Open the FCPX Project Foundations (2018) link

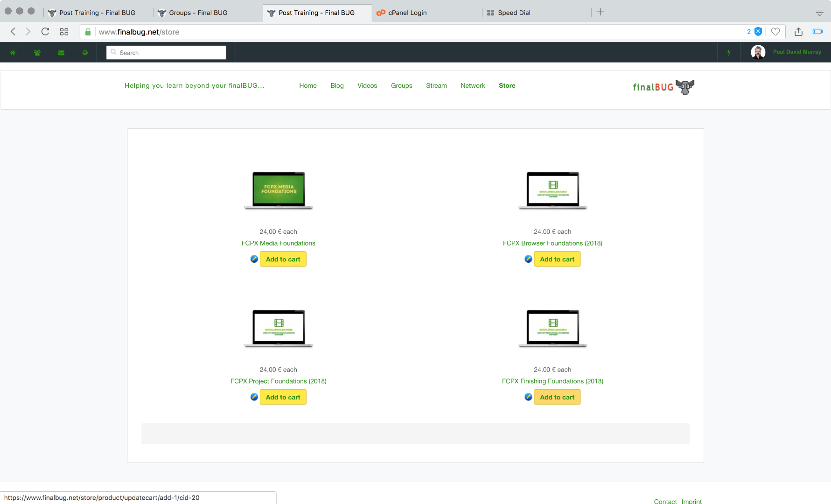[x=279, y=381]
